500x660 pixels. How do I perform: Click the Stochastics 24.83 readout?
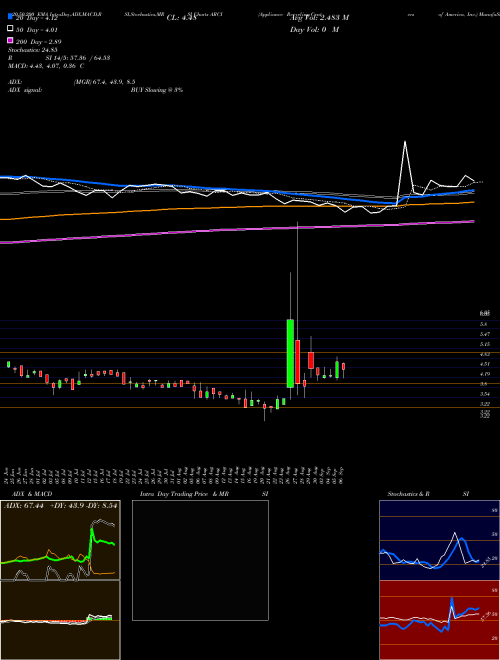32,50
